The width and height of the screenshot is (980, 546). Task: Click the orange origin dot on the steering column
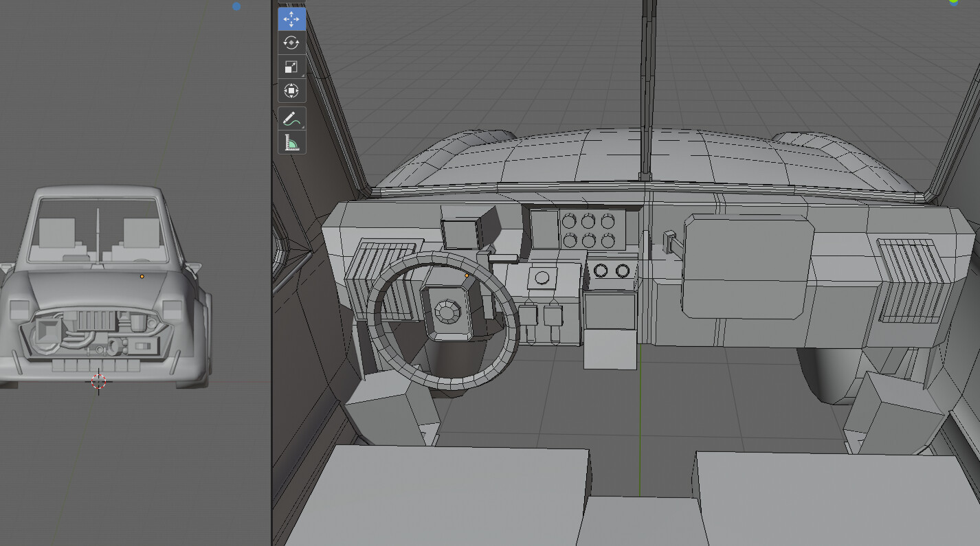pos(466,274)
